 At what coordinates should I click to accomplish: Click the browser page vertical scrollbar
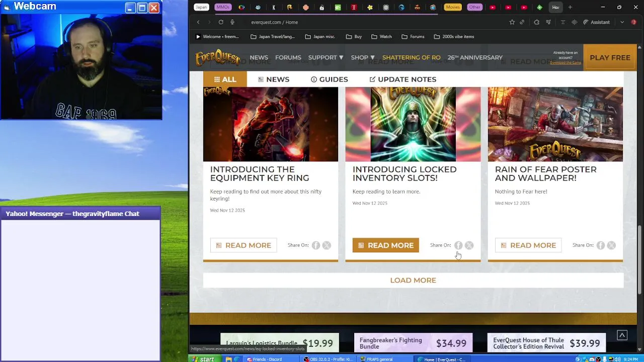(x=640, y=260)
